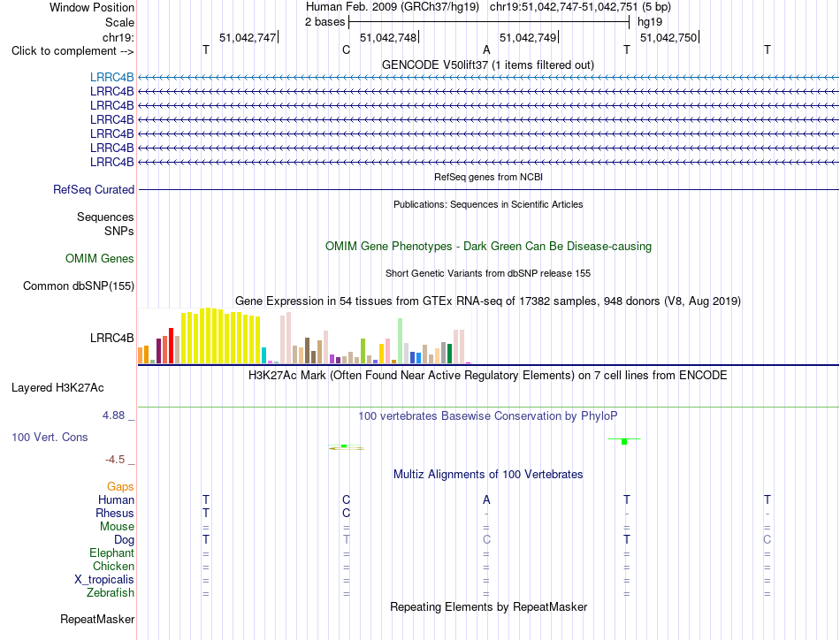840x640 pixels.
Task: Click the Window Position header label
Action: click(92, 7)
